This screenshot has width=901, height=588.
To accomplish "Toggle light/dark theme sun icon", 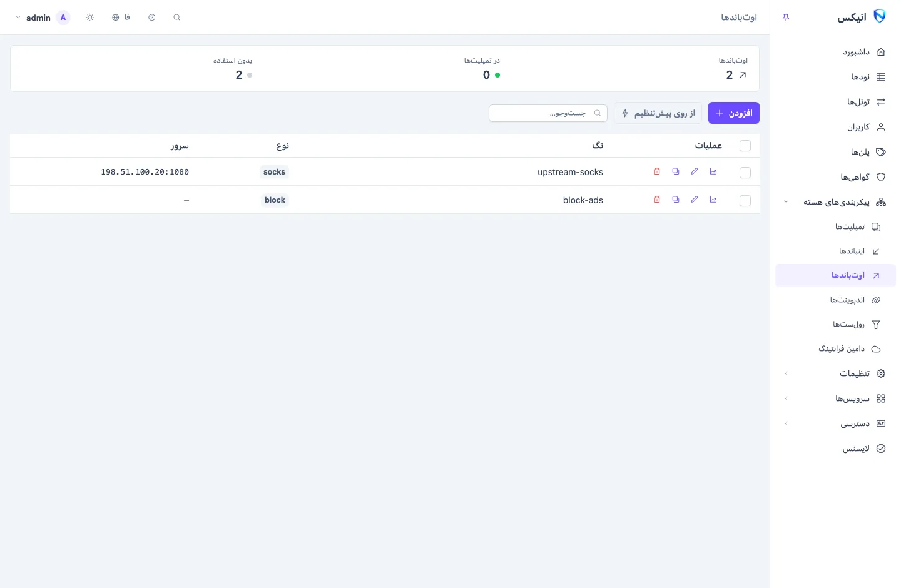I will point(90,18).
